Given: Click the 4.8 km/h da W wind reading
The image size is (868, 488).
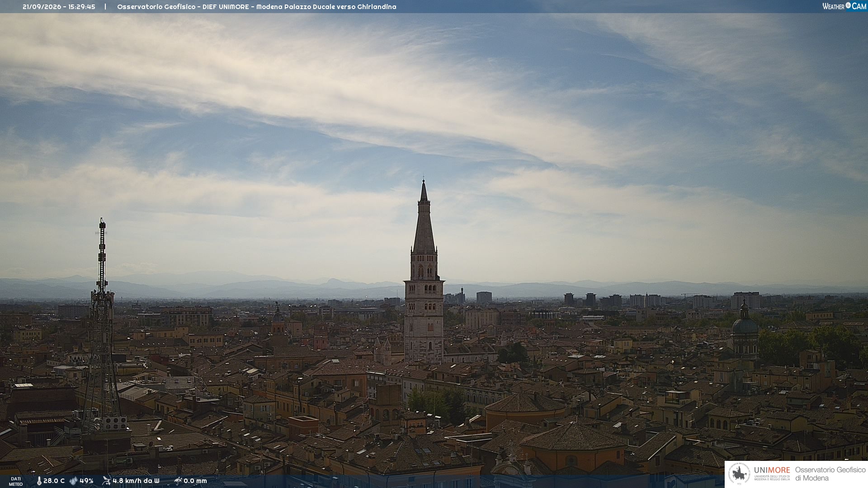Looking at the screenshot, I should click(136, 481).
